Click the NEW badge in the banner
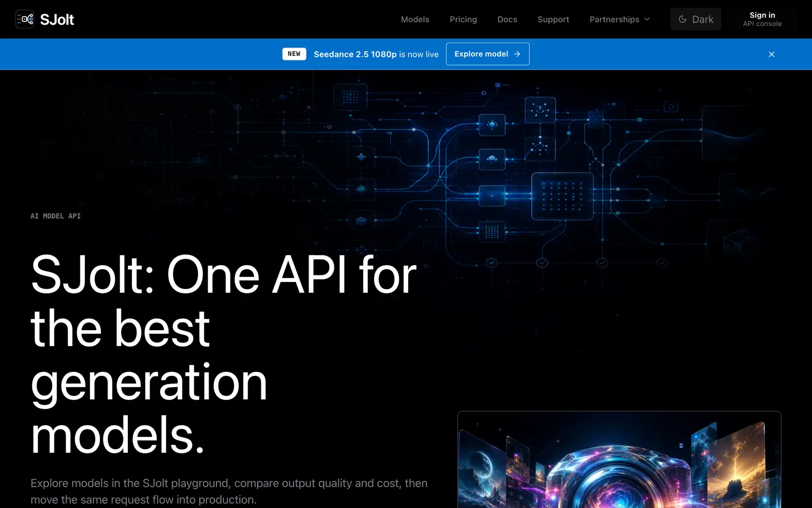Screen dimensions: 812x508 [294, 54]
